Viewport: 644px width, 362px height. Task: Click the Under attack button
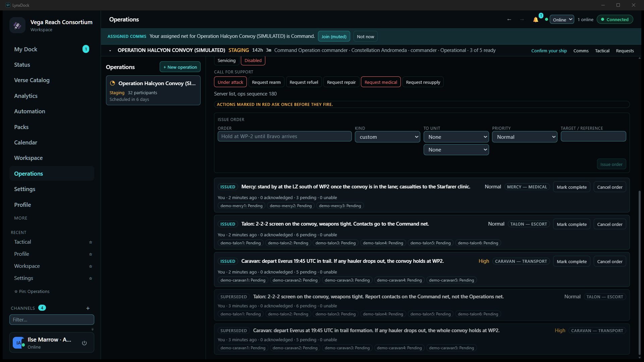pyautogui.click(x=230, y=82)
